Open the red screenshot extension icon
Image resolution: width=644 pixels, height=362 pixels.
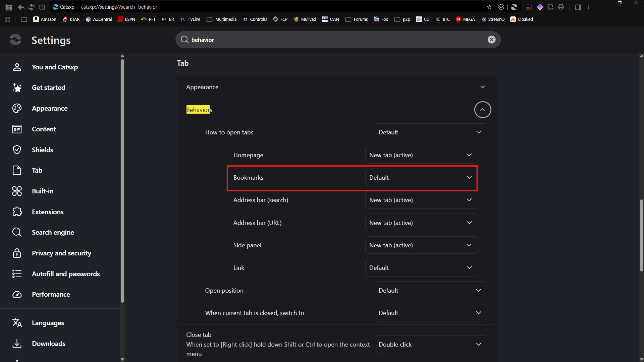[529, 7]
